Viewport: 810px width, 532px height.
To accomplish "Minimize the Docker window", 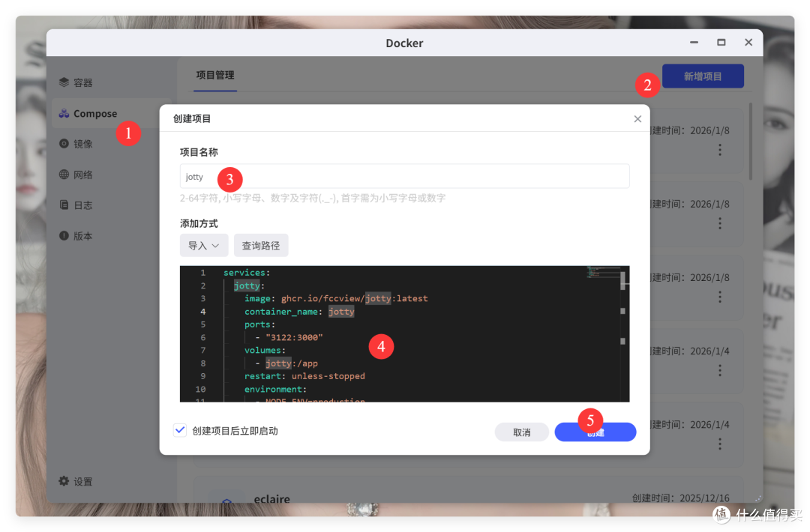I will click(x=694, y=42).
